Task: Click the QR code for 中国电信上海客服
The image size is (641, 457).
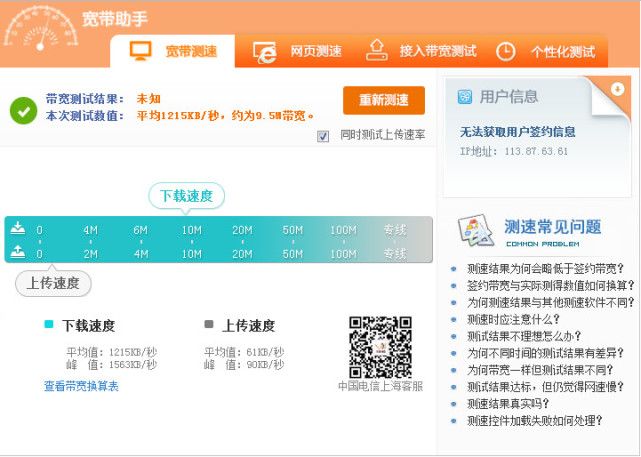Action: point(379,346)
